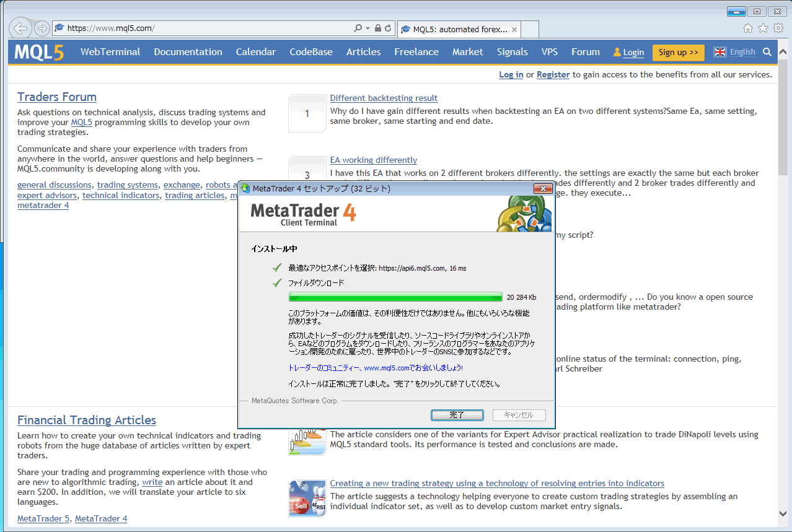The height and width of the screenshot is (532, 792).
Task: Open the VPS menu item
Action: pos(550,52)
